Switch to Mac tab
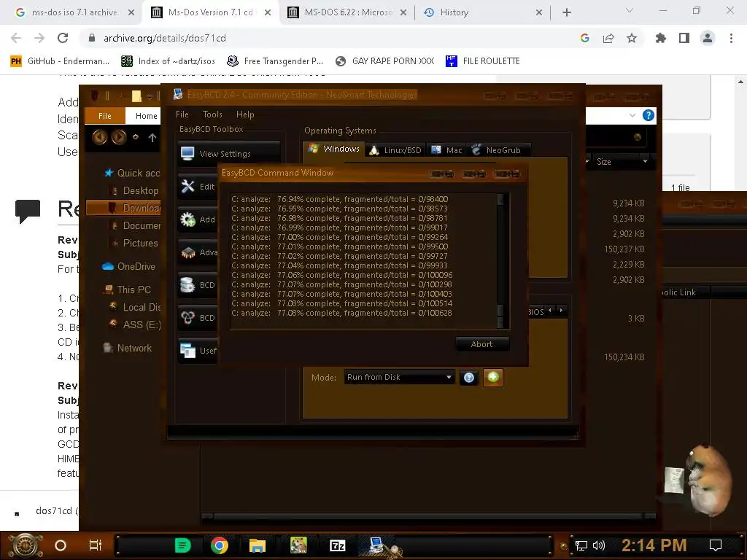 (447, 150)
